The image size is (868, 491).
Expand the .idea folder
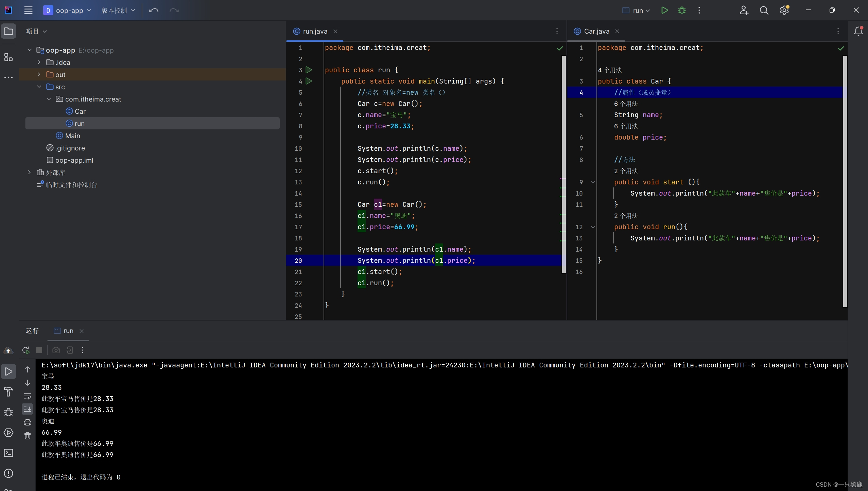tap(39, 62)
